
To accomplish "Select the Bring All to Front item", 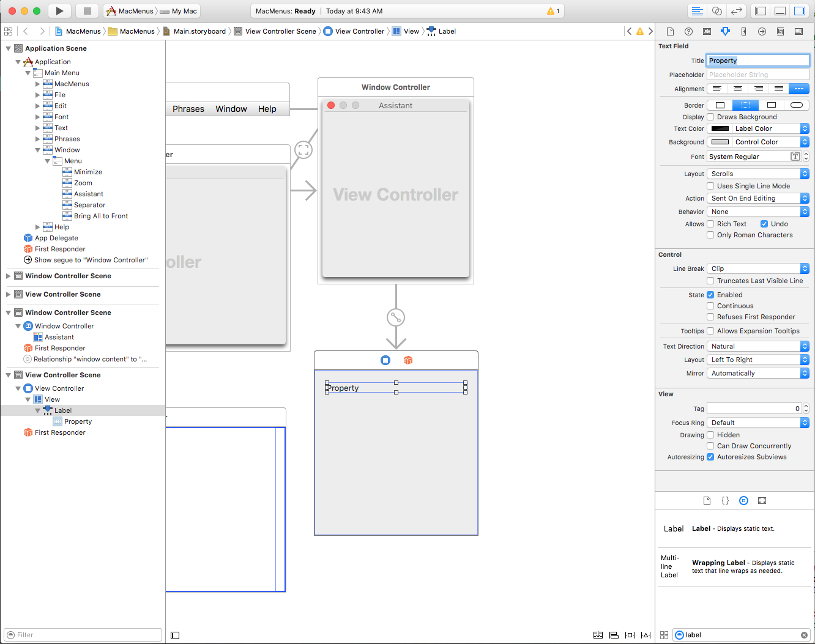I will (101, 216).
